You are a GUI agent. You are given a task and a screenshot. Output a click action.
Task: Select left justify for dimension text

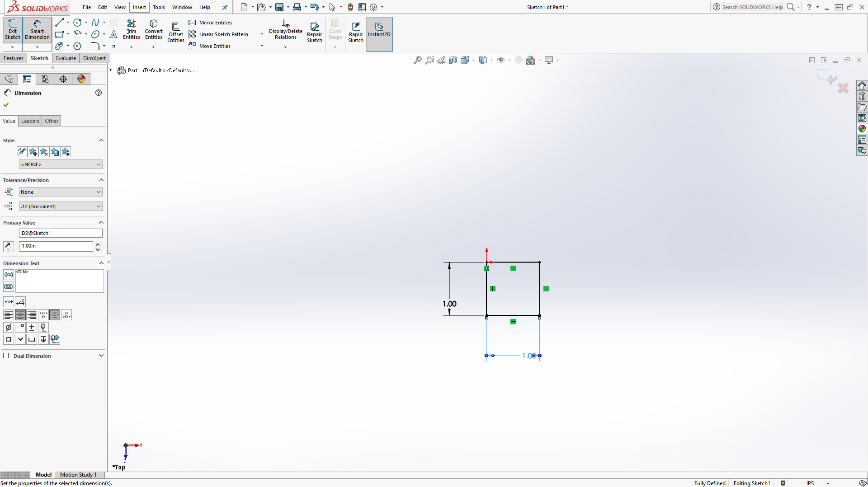click(x=9, y=315)
